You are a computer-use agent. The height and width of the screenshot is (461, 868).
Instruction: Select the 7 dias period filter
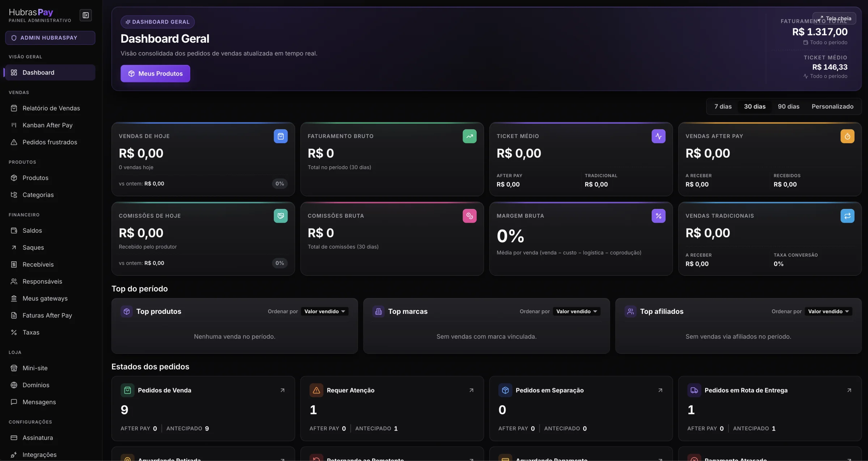pos(723,107)
